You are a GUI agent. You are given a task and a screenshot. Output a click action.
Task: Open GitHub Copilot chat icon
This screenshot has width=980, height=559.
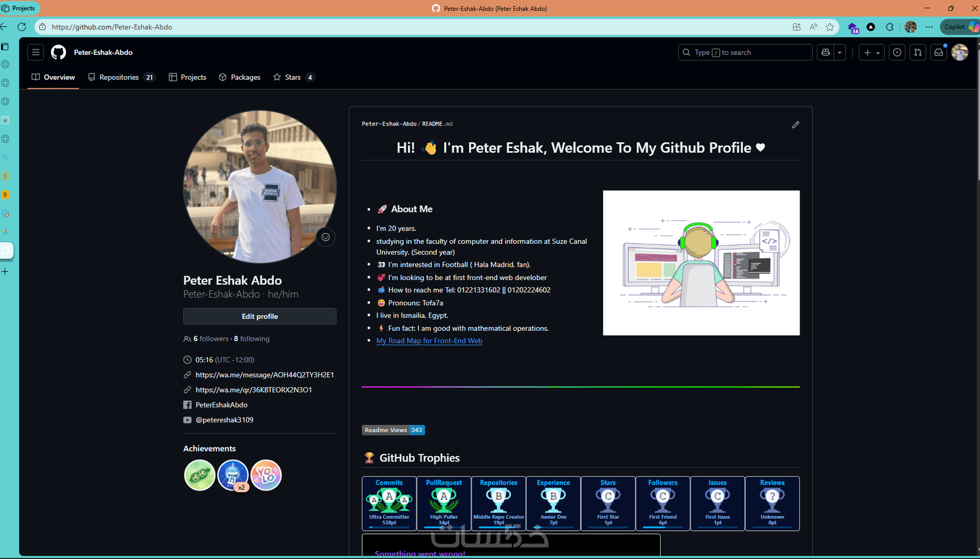click(826, 52)
